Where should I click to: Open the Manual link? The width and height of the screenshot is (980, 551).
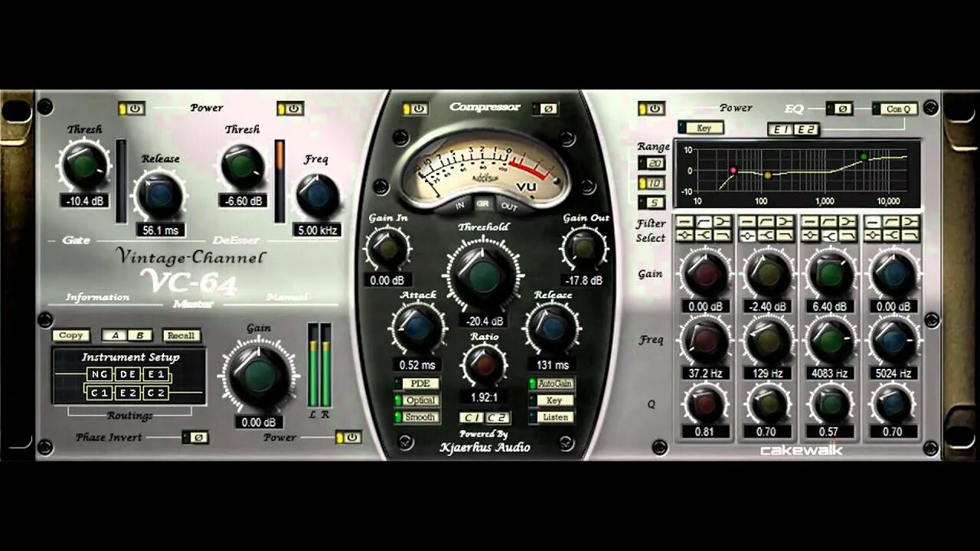(x=287, y=297)
